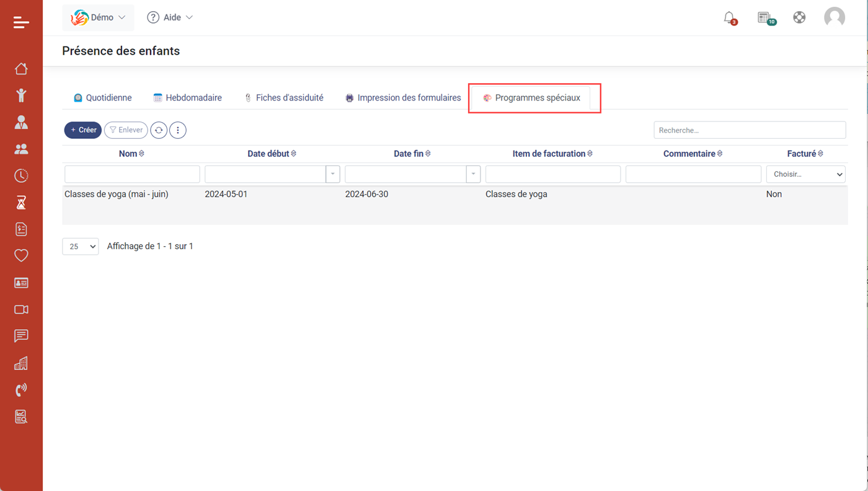Open the home icon in sidebar

(21, 69)
